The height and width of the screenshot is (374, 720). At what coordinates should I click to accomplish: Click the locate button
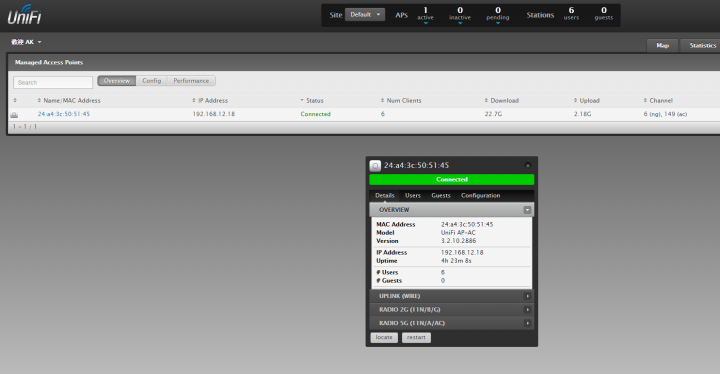click(x=384, y=338)
